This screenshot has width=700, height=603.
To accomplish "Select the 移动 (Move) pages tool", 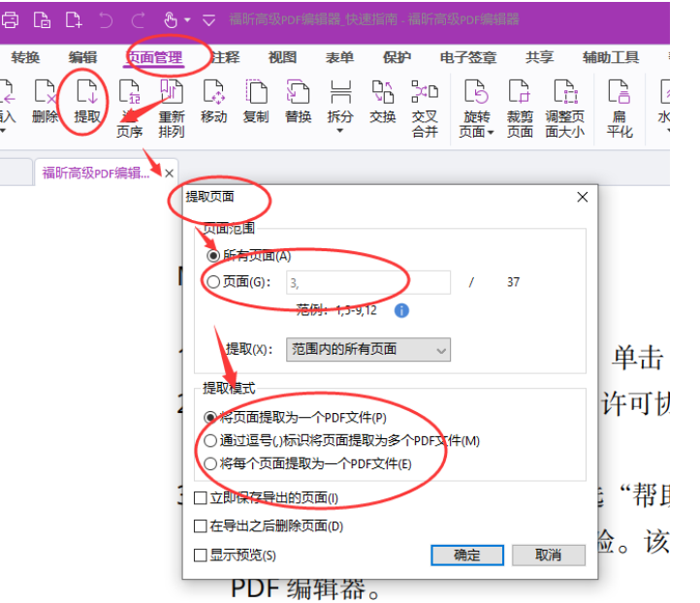I will [x=213, y=95].
